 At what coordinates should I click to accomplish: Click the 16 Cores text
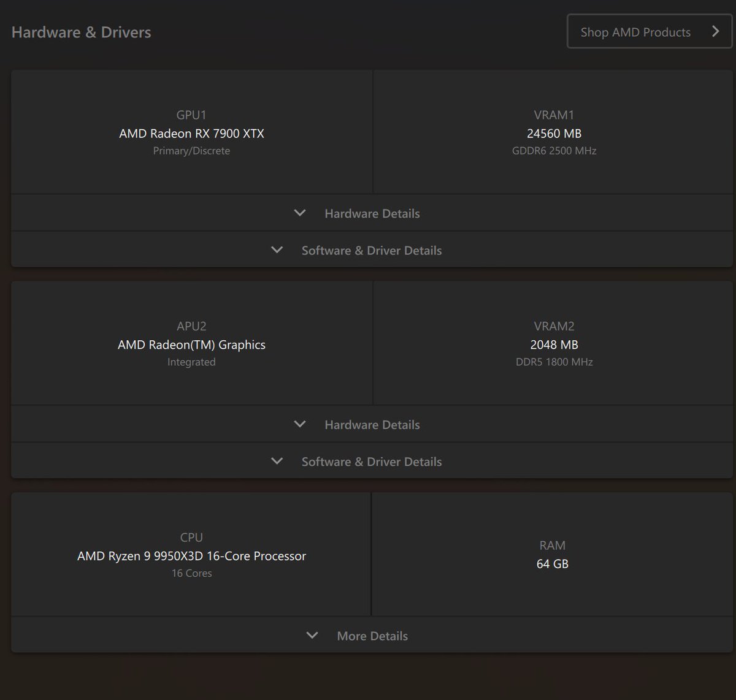191,573
